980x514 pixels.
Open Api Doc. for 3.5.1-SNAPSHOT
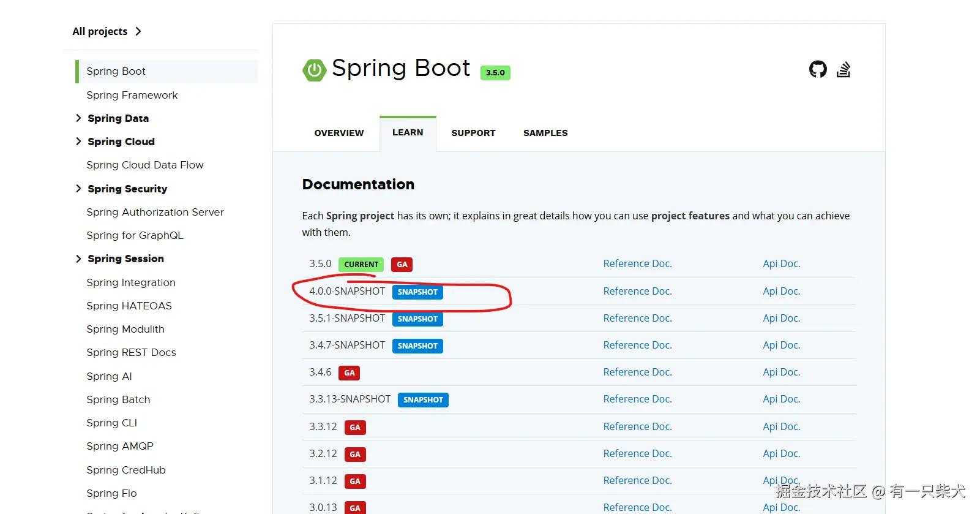[781, 318]
